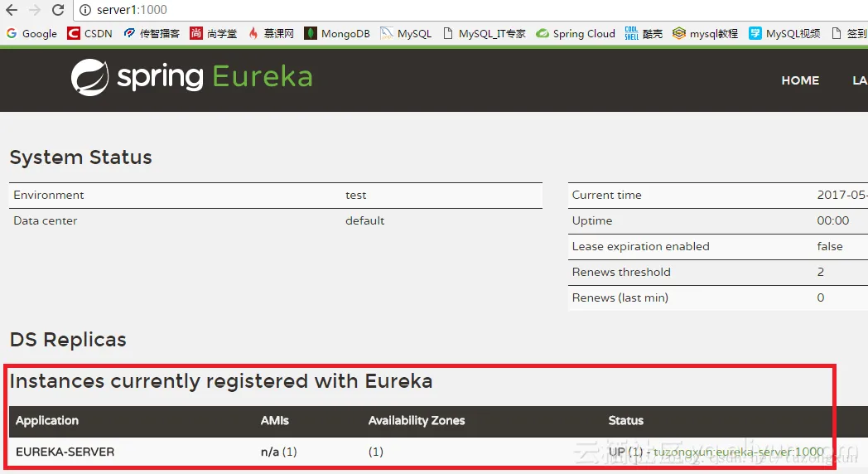Open the mysql教程 bookmark
The width and height of the screenshot is (868, 474).
click(x=706, y=34)
